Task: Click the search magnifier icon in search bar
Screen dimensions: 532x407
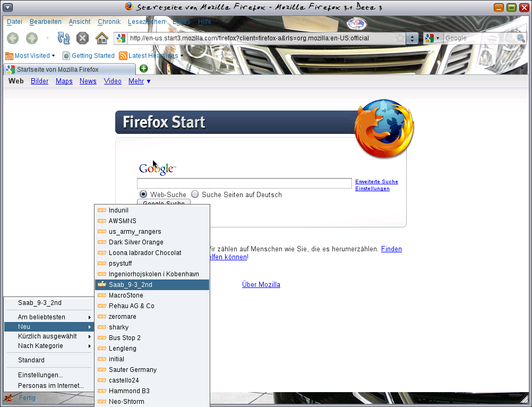Action: tap(520, 38)
